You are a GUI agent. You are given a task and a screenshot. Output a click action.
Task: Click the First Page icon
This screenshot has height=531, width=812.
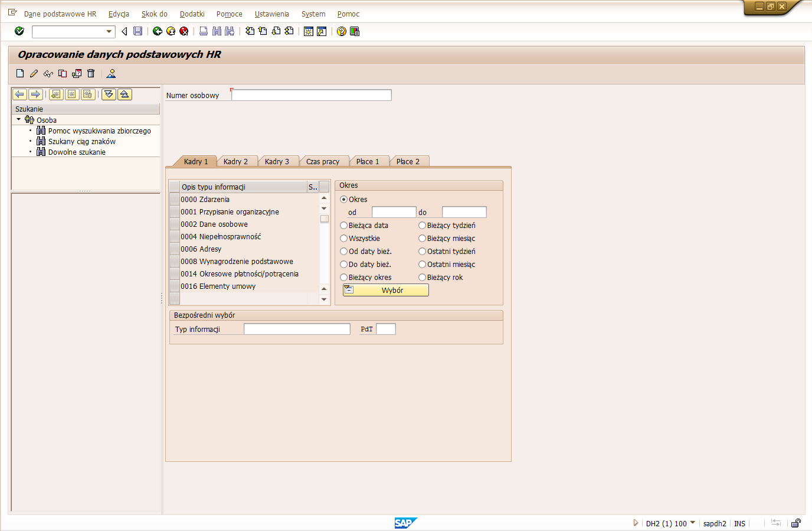point(250,31)
